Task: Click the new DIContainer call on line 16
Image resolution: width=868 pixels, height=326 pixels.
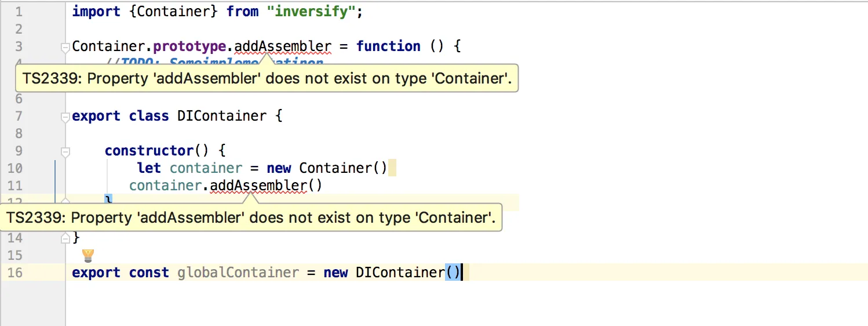Action: tap(400, 273)
